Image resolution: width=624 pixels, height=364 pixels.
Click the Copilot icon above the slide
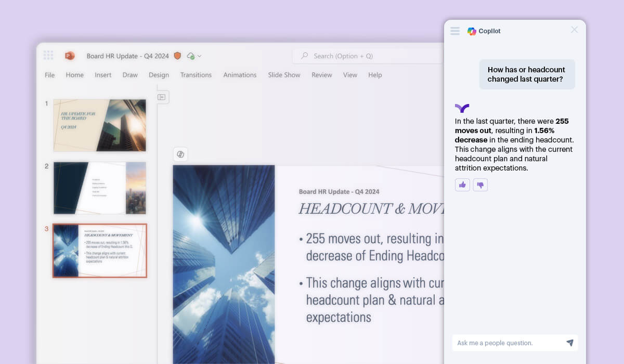(180, 154)
